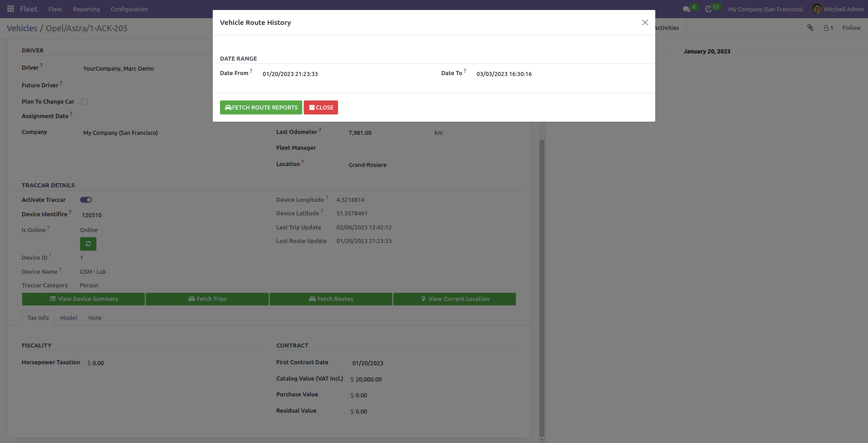Toggle the Activate Traccar switch
This screenshot has height=443, width=868.
point(86,200)
